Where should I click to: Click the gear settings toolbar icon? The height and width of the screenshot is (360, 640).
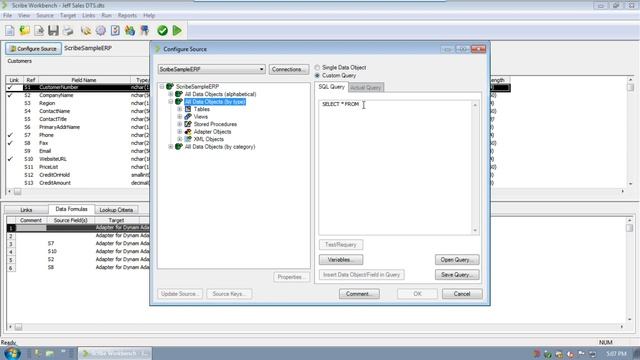[x=100, y=31]
